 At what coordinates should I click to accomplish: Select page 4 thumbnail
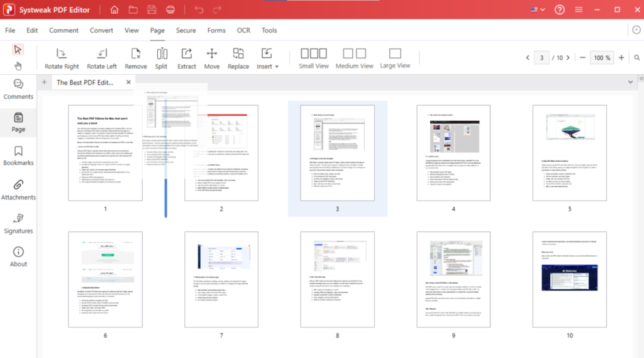tap(453, 153)
